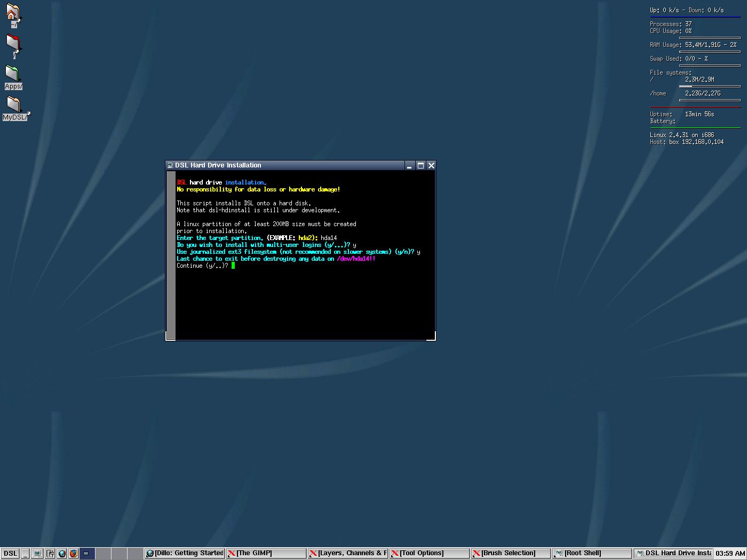Activate the Dillo: Getting Started taskbar entry

185,554
